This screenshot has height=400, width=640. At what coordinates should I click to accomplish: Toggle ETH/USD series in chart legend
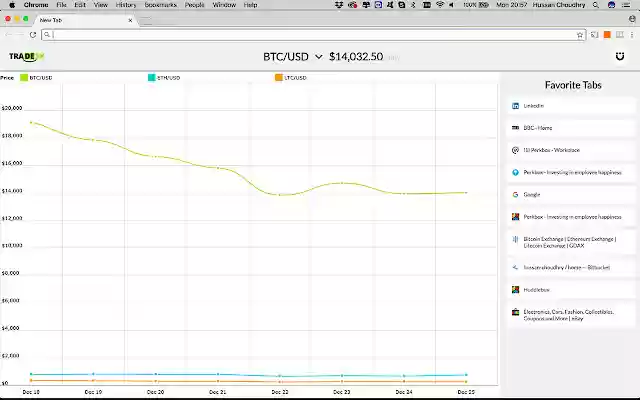pos(164,78)
